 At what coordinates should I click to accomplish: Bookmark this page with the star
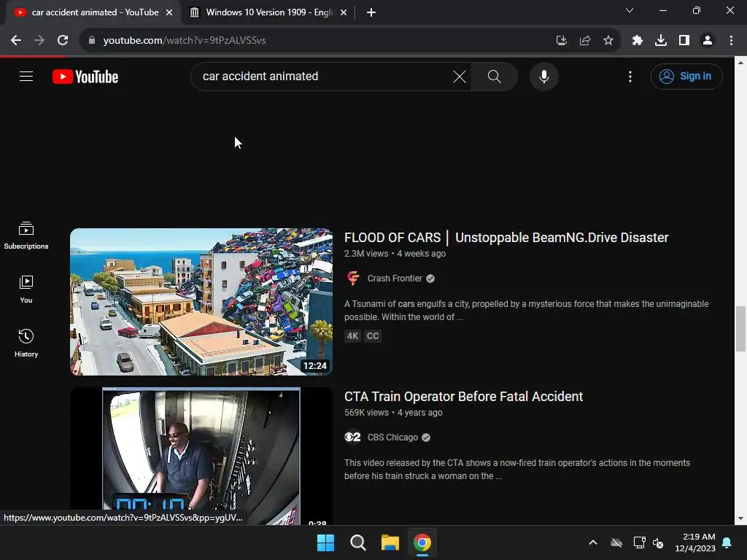608,41
